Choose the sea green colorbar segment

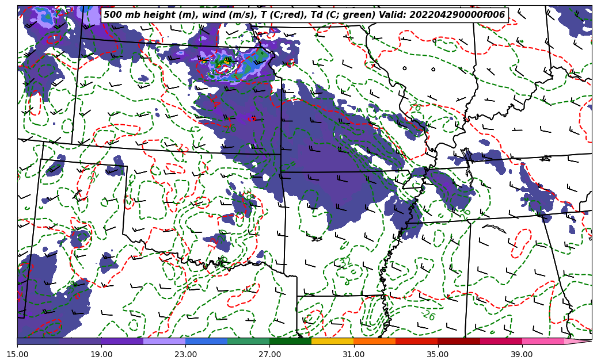pyautogui.click(x=248, y=342)
